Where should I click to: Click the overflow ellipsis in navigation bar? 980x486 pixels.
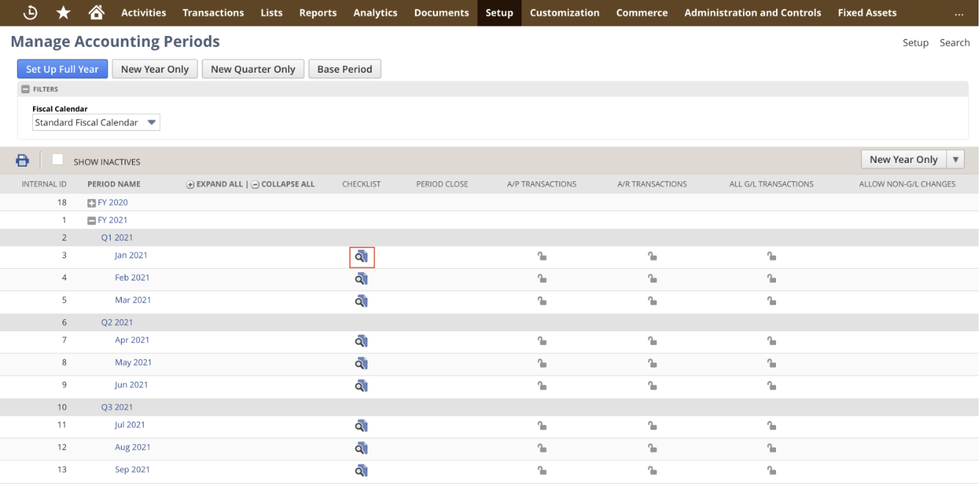tap(958, 13)
